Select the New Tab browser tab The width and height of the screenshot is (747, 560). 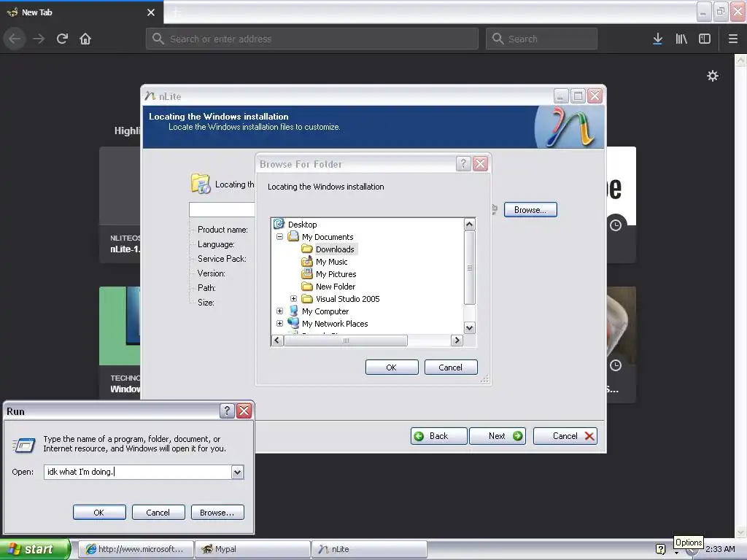coord(82,12)
